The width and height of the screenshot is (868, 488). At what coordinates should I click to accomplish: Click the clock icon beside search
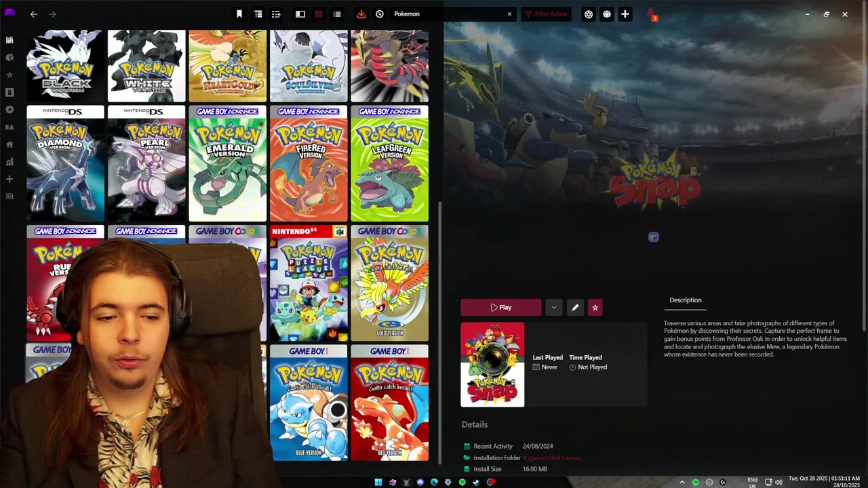(380, 14)
